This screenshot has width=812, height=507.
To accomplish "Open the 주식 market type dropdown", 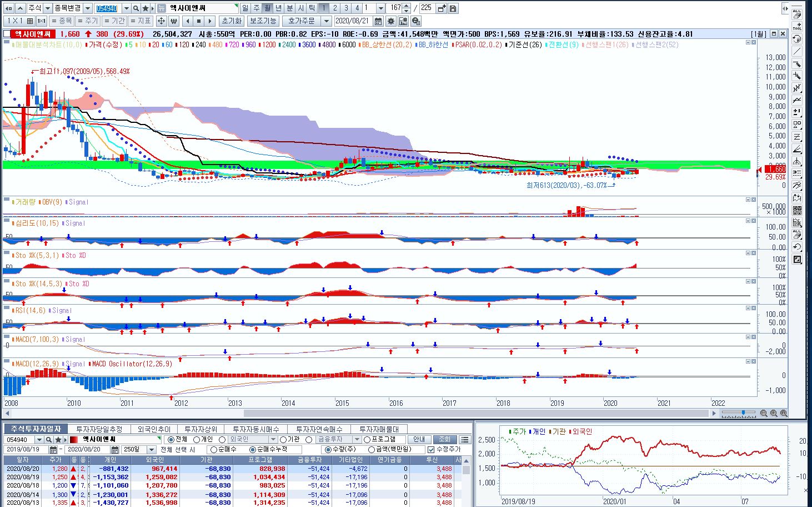I will [x=47, y=8].
